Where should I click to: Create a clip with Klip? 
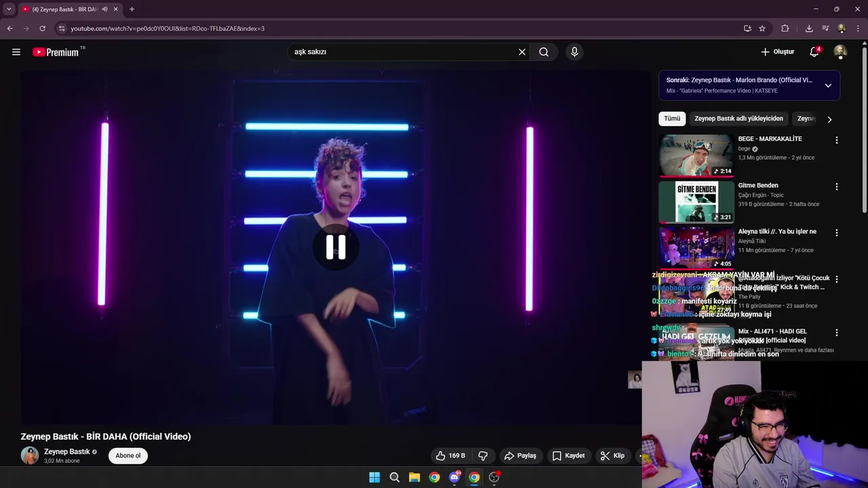pyautogui.click(x=612, y=455)
